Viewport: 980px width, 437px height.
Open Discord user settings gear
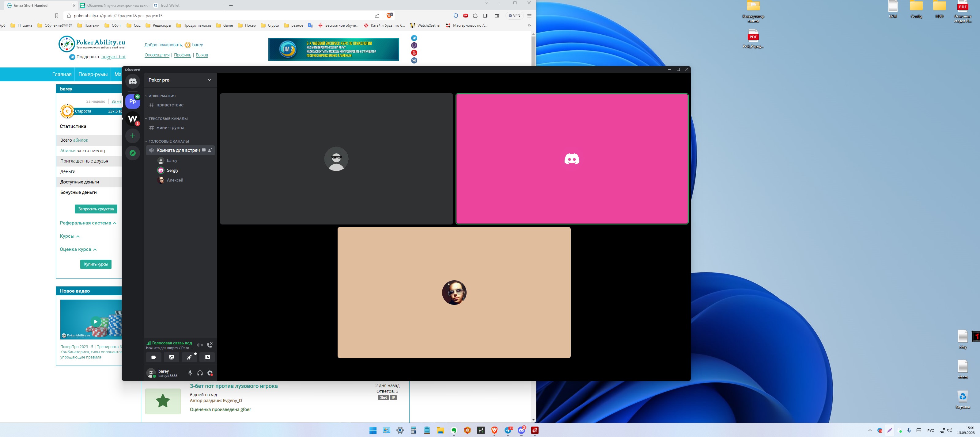(x=210, y=373)
